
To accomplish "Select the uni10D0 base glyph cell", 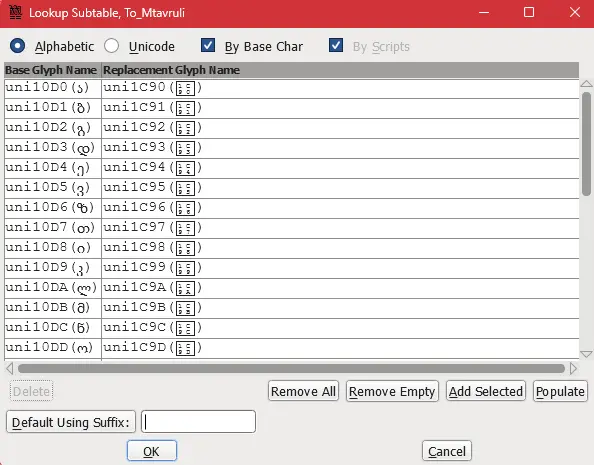I will pos(53,88).
